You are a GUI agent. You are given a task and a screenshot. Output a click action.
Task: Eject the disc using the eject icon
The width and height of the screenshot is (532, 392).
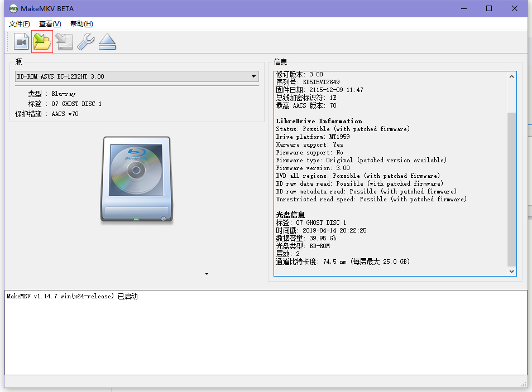point(107,42)
